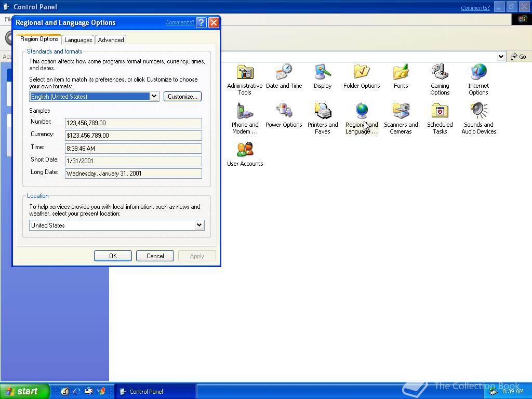This screenshot has width=532, height=399.
Task: Click the Currency sample field
Action: [134, 136]
